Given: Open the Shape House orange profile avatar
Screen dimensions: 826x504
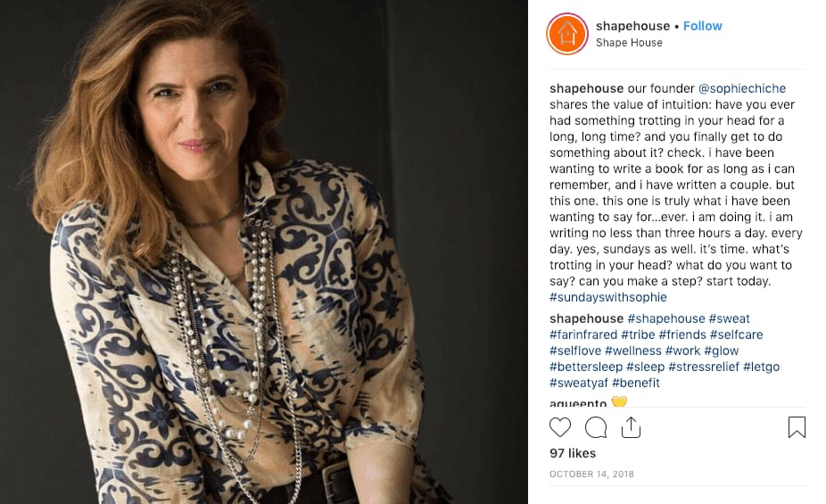Looking at the screenshot, I should tap(567, 34).
